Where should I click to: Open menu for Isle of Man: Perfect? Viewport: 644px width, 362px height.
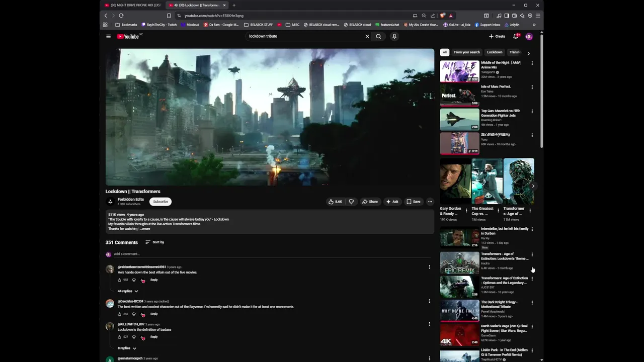[532, 87]
